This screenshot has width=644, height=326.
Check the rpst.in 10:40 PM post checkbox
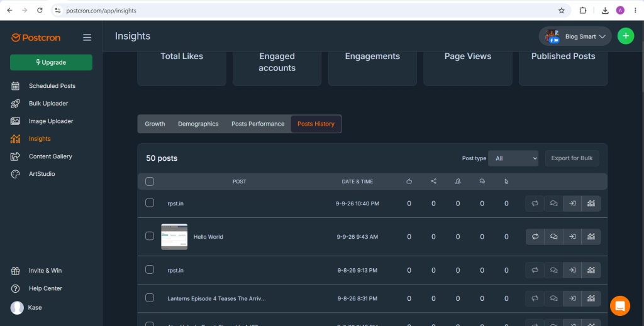(150, 202)
